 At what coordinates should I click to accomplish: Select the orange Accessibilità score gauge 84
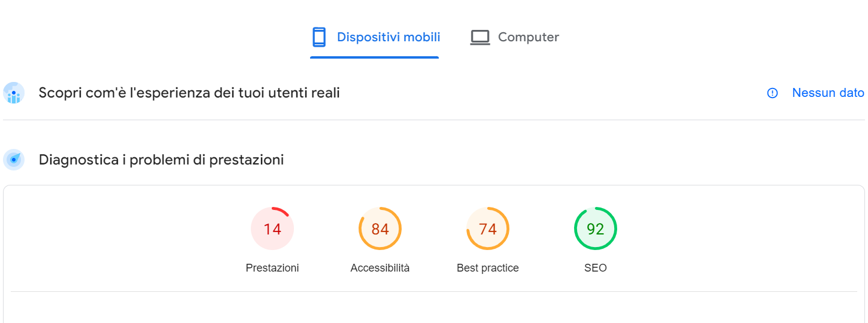tap(380, 228)
